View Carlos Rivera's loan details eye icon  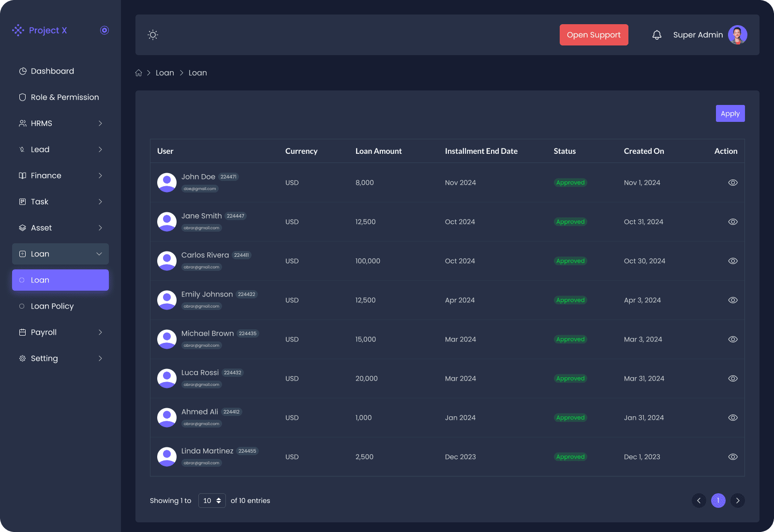click(733, 261)
